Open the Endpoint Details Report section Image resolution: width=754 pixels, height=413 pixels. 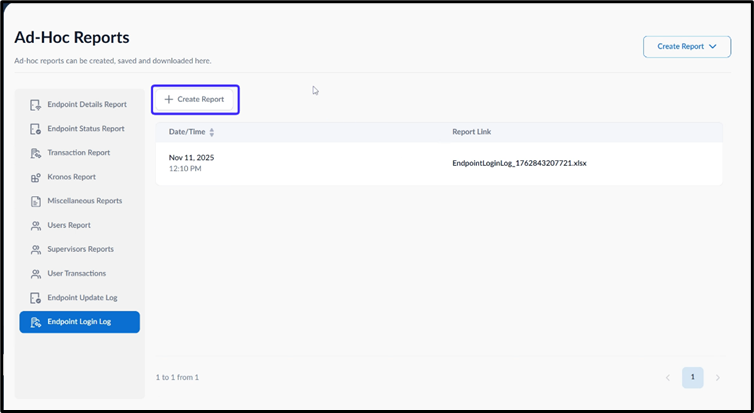tap(80, 105)
